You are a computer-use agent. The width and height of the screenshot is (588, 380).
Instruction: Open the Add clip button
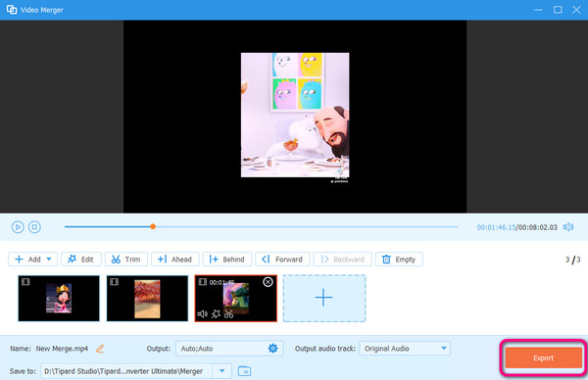pos(32,260)
